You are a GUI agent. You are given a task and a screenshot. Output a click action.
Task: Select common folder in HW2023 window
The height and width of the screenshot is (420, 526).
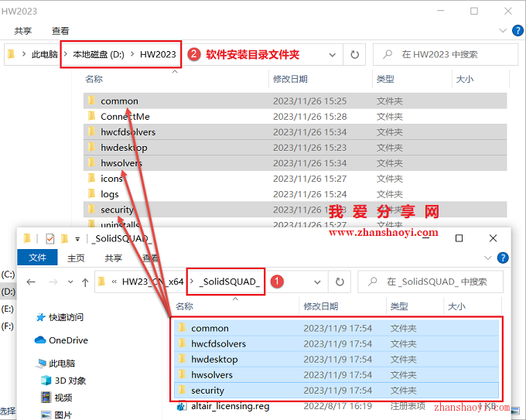(x=295, y=101)
